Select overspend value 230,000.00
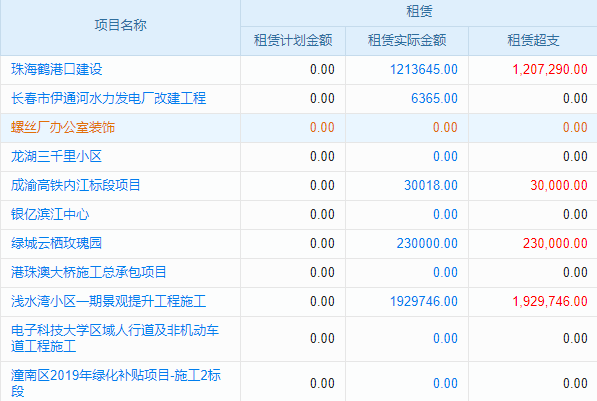597x401 pixels. tap(555, 243)
